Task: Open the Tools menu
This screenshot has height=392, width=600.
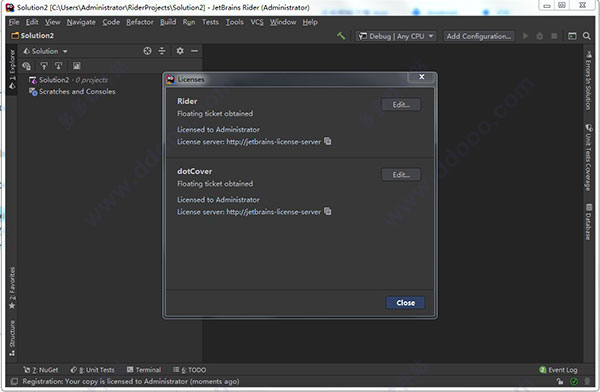Action: point(235,22)
